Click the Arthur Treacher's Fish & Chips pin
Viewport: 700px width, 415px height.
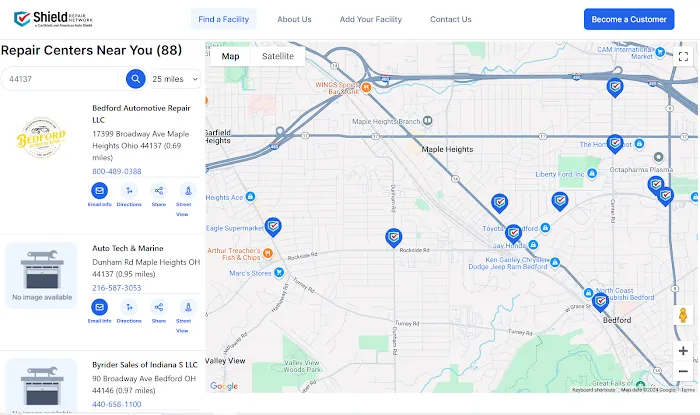268,253
